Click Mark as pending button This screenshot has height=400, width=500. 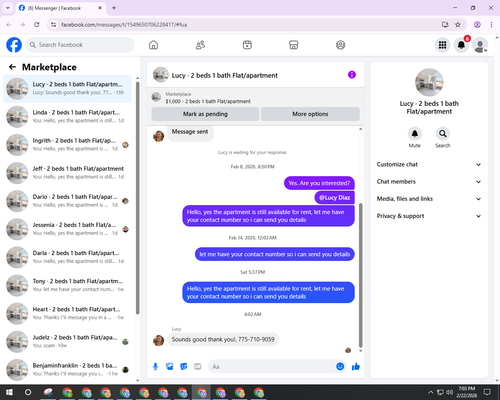pos(205,114)
